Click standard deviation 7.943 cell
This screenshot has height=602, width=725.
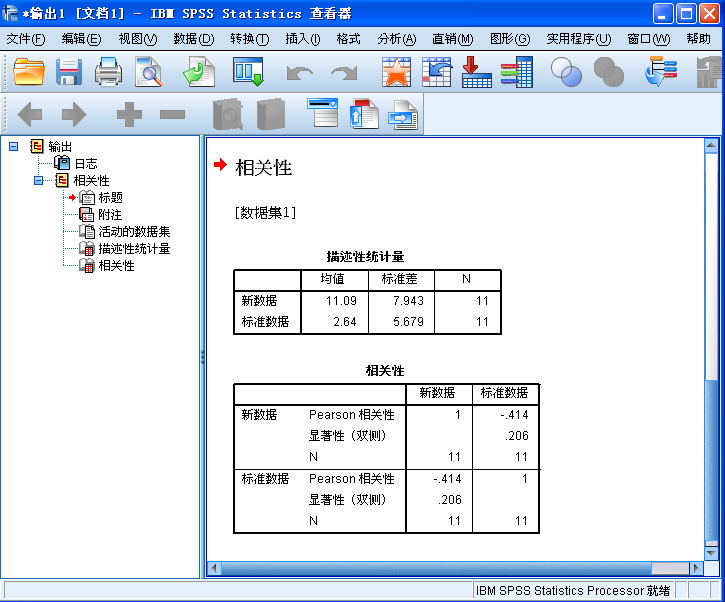tap(408, 301)
